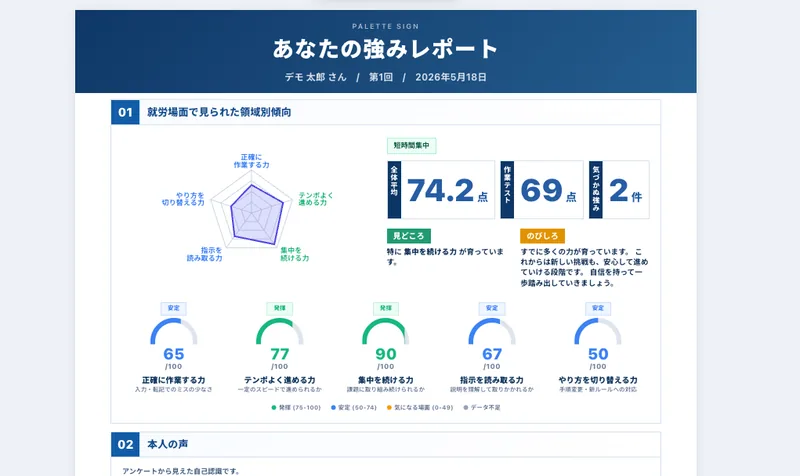Click the 安定 badge above score 65
The height and width of the screenshot is (476, 800).
pos(173,308)
